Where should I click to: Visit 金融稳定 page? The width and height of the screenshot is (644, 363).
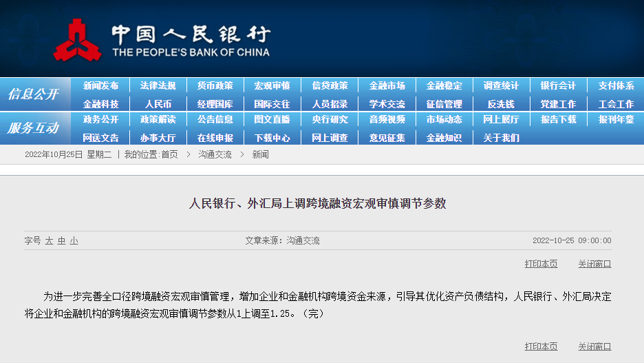coord(444,85)
